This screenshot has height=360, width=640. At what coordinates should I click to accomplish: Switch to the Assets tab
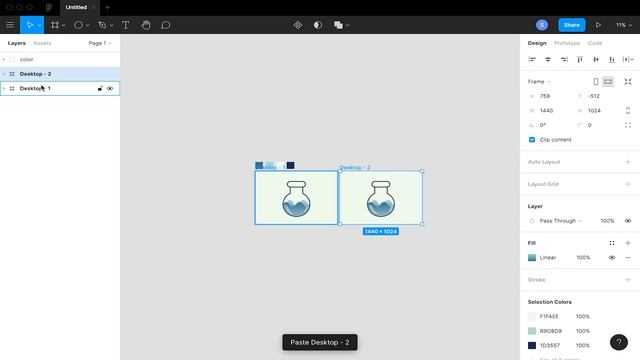coord(42,43)
